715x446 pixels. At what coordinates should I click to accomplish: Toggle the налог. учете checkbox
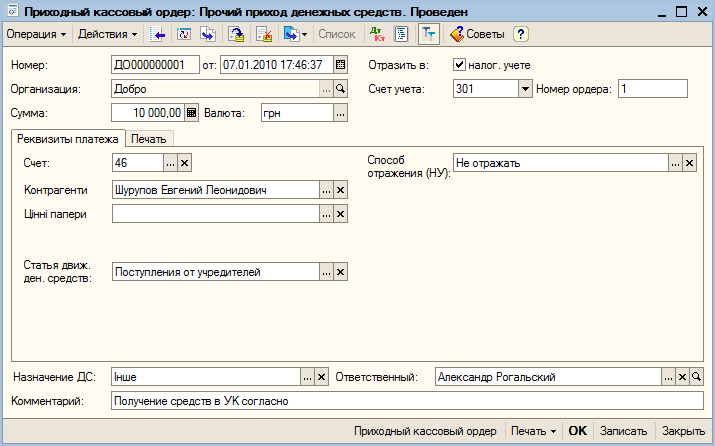tap(459, 65)
